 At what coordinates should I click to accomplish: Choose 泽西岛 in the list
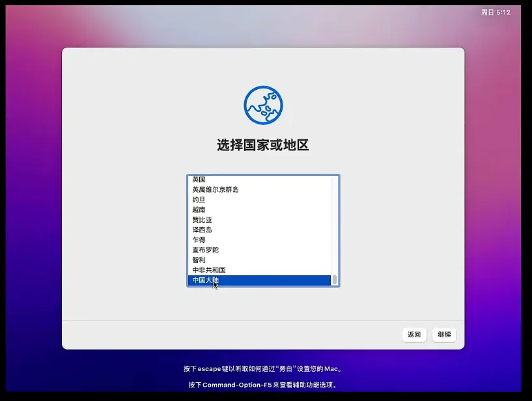[202, 230]
